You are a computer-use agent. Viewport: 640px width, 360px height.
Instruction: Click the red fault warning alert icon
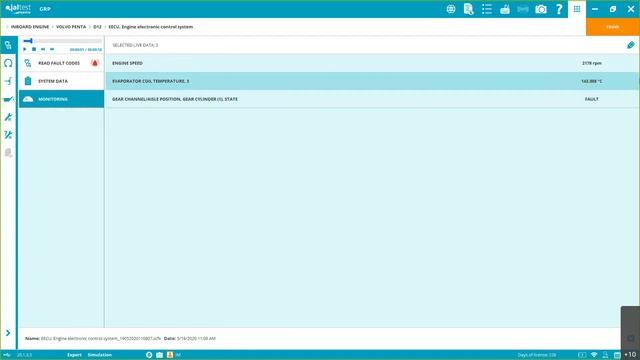pyautogui.click(x=95, y=63)
